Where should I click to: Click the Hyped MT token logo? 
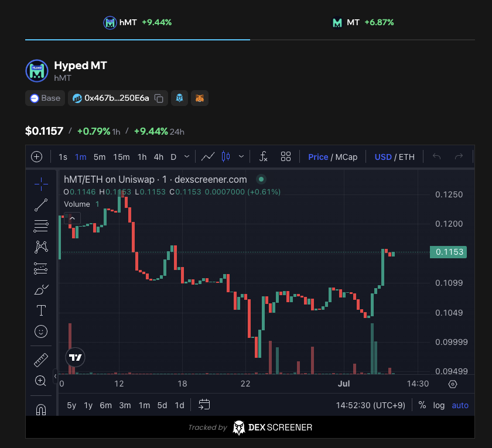click(37, 71)
